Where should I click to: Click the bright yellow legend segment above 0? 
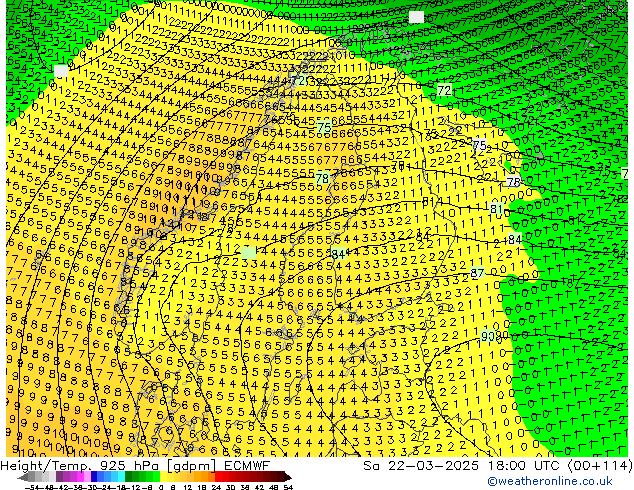pyautogui.click(x=163, y=477)
